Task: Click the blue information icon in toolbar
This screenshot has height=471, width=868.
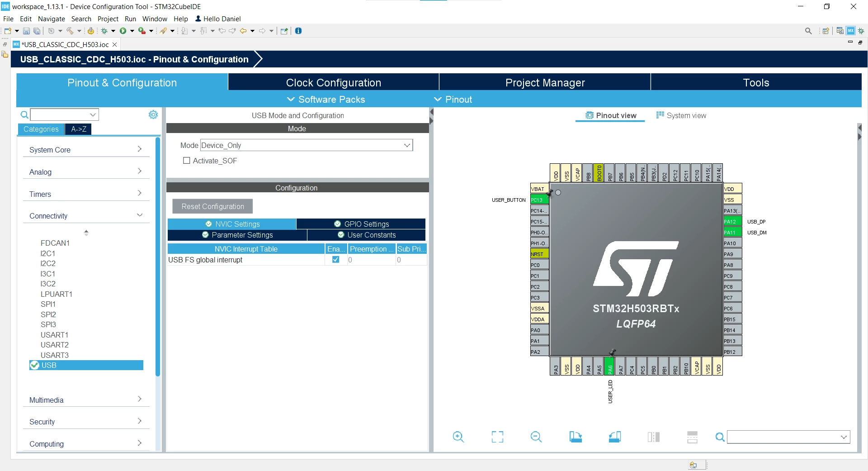Action: [298, 31]
